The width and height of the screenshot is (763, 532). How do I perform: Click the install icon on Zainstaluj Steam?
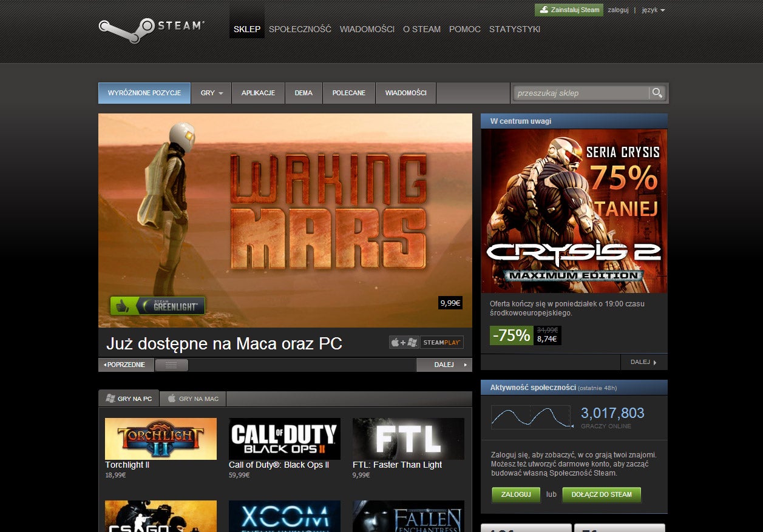point(544,10)
